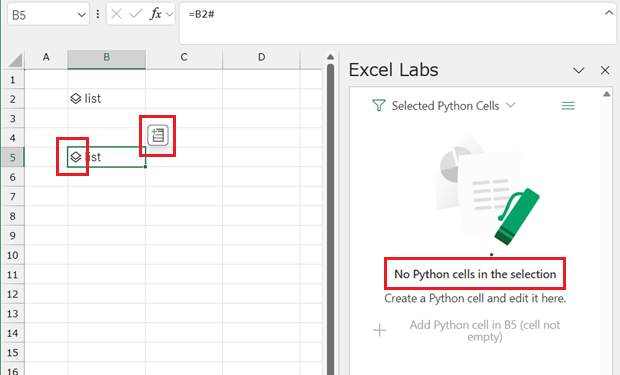Open the hamburger menu in Excel Labs pane
Viewport: 620px width, 375px height.
pos(568,106)
